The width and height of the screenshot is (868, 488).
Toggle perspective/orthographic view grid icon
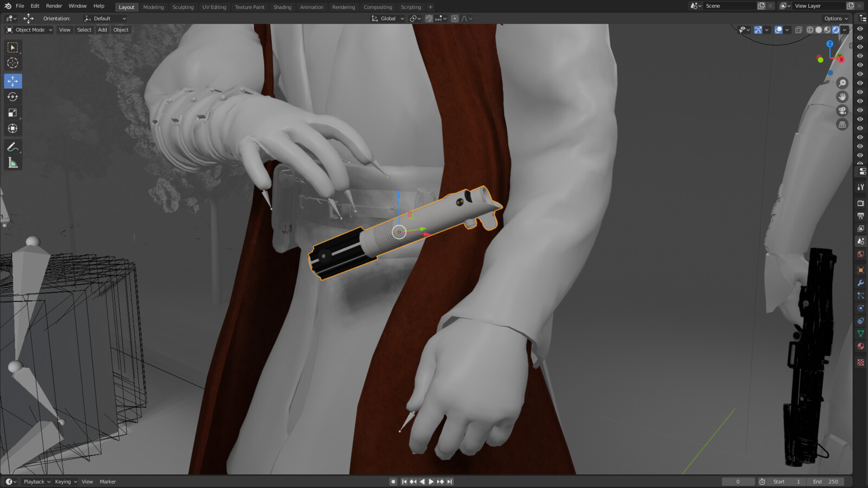(842, 124)
